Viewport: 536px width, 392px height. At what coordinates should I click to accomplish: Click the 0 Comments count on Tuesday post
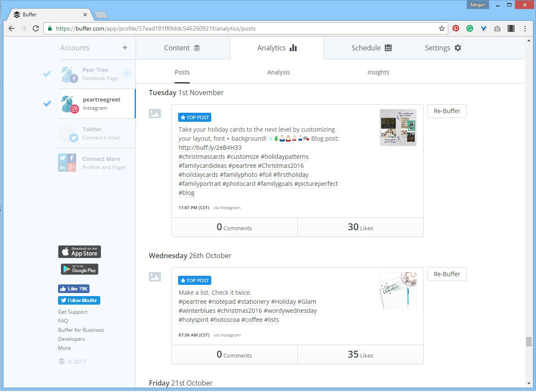click(x=234, y=227)
